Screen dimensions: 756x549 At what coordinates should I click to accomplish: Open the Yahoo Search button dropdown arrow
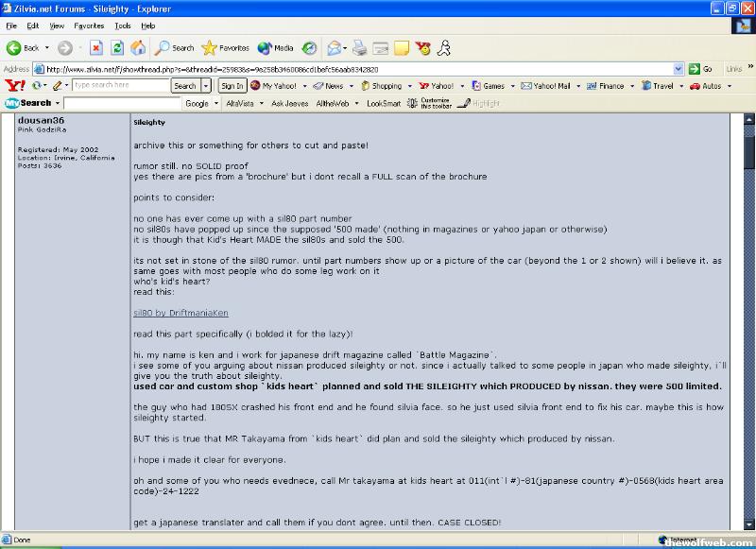[207, 86]
